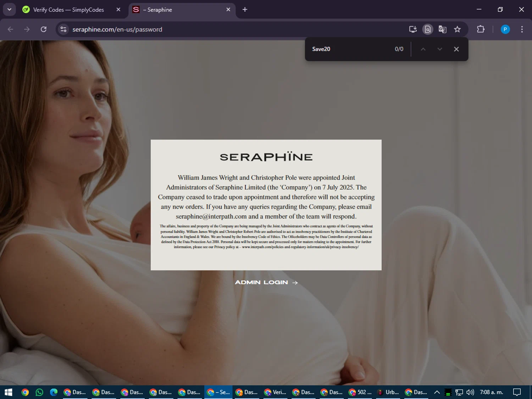Open network status tray icon

tap(459, 392)
